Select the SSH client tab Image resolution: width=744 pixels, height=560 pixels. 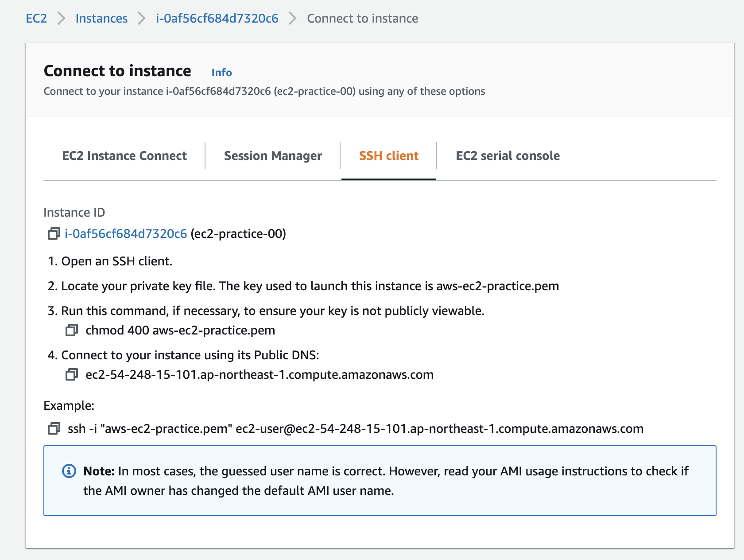tap(388, 156)
